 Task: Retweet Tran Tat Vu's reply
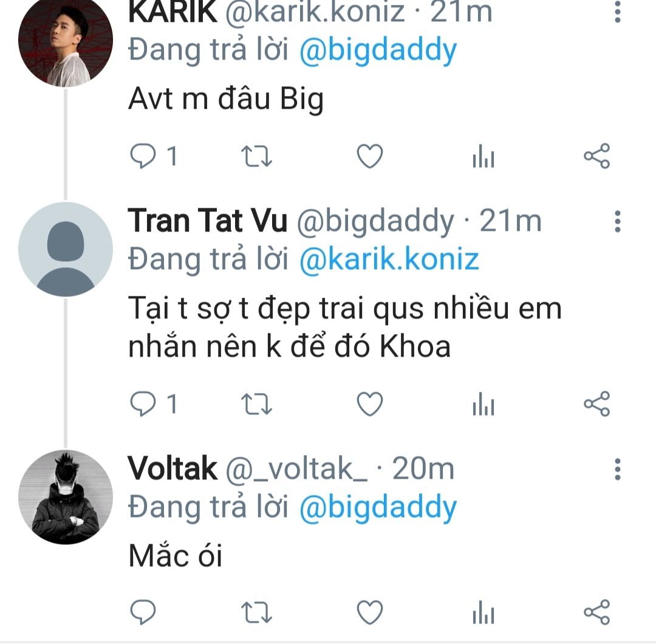tap(257, 404)
